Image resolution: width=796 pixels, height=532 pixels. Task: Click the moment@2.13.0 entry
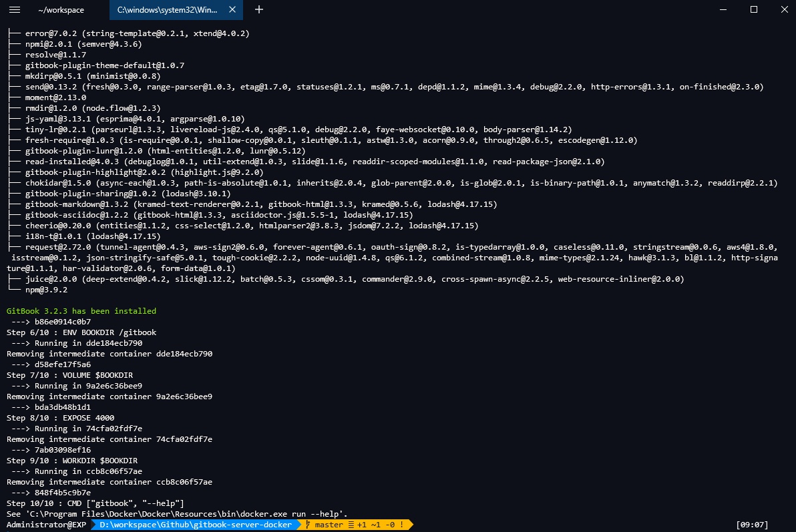56,97
